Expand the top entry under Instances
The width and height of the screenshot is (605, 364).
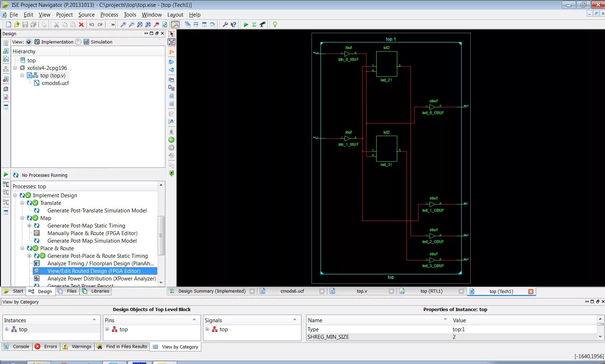[6, 329]
